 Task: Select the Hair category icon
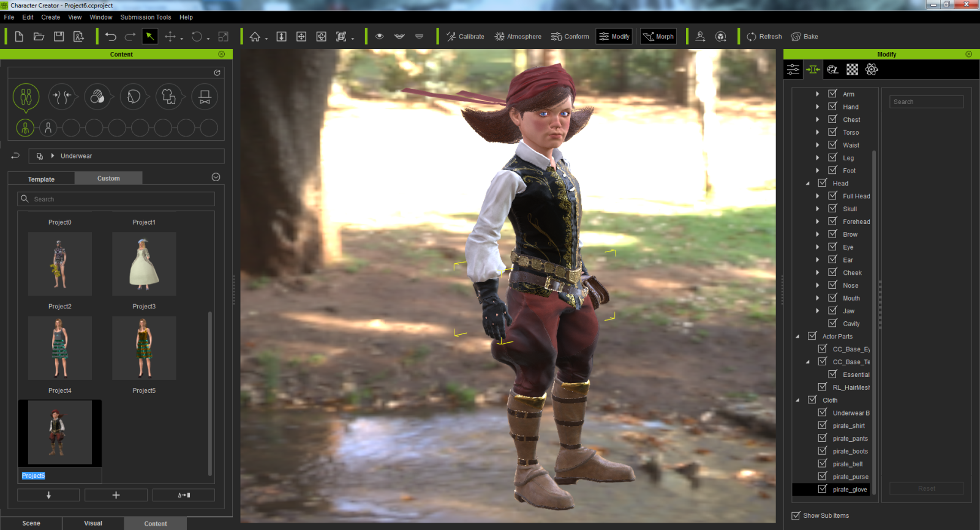pyautogui.click(x=134, y=97)
